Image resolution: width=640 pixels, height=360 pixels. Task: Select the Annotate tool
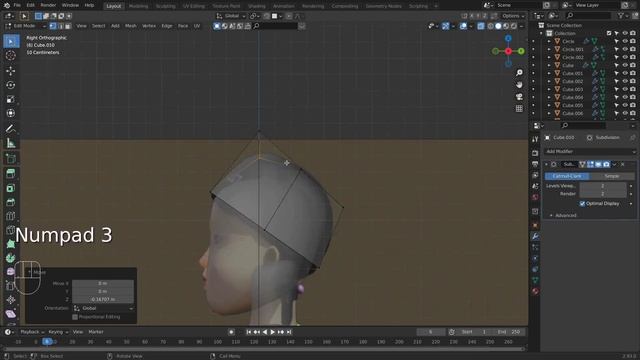(11, 129)
